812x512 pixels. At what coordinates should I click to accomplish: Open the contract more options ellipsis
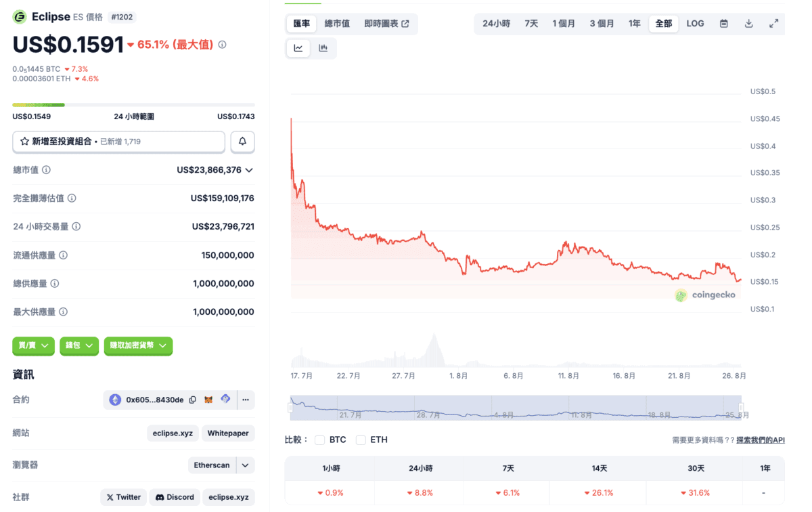pyautogui.click(x=246, y=400)
